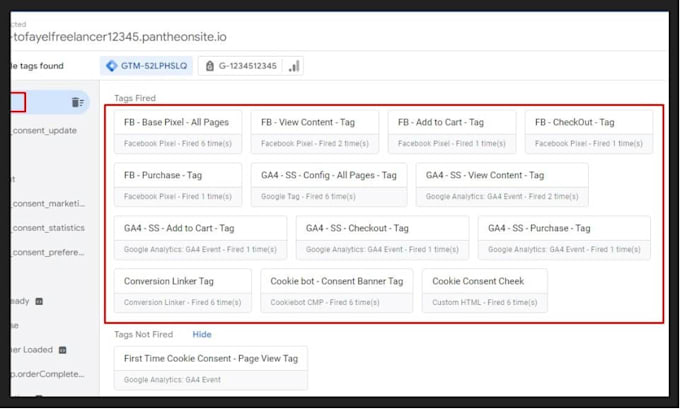Click 'Conversion Linker - Fired 6 time(s)' text
Viewport: 680px width, 409px height.
pos(183,302)
